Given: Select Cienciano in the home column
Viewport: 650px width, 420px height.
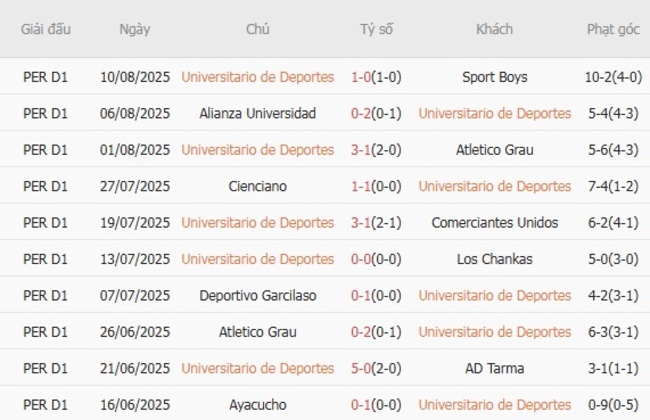Looking at the screenshot, I should [x=258, y=186].
